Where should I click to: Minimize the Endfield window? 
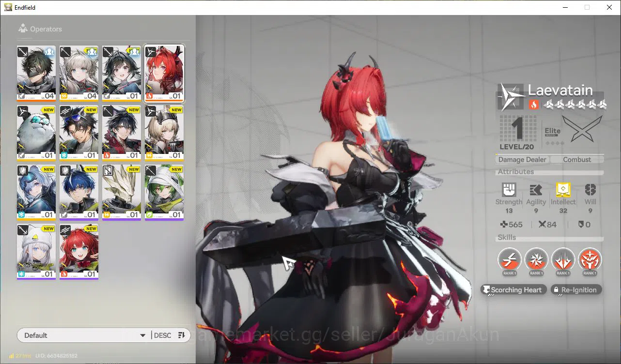[x=565, y=7]
